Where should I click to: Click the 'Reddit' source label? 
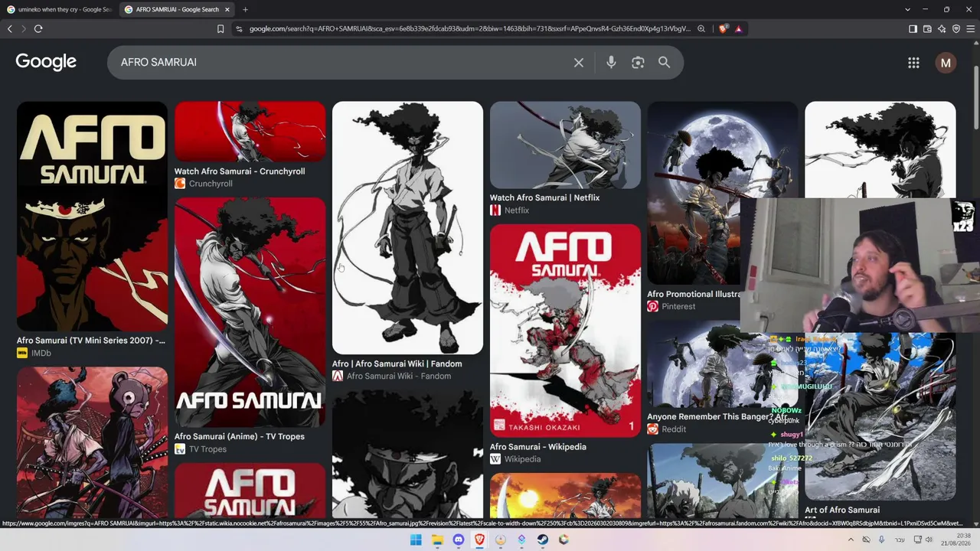[x=674, y=429]
